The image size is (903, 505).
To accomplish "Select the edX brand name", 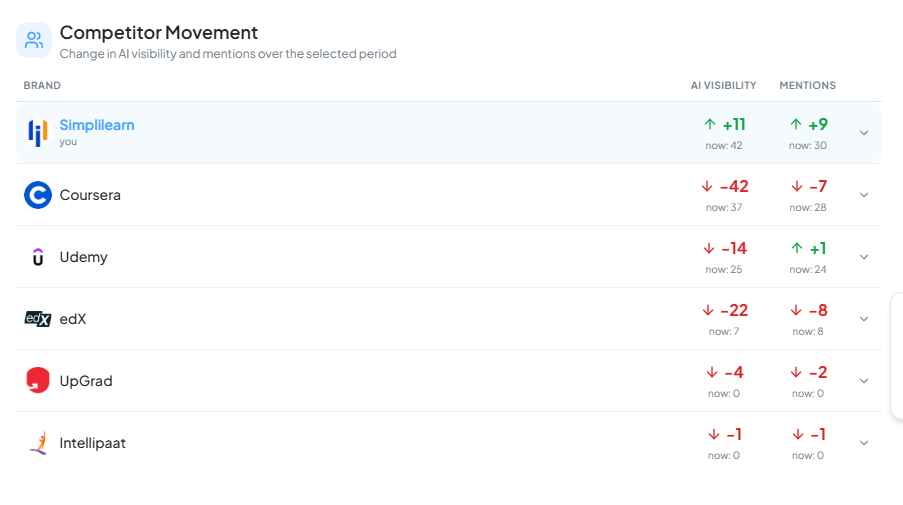I will (73, 319).
